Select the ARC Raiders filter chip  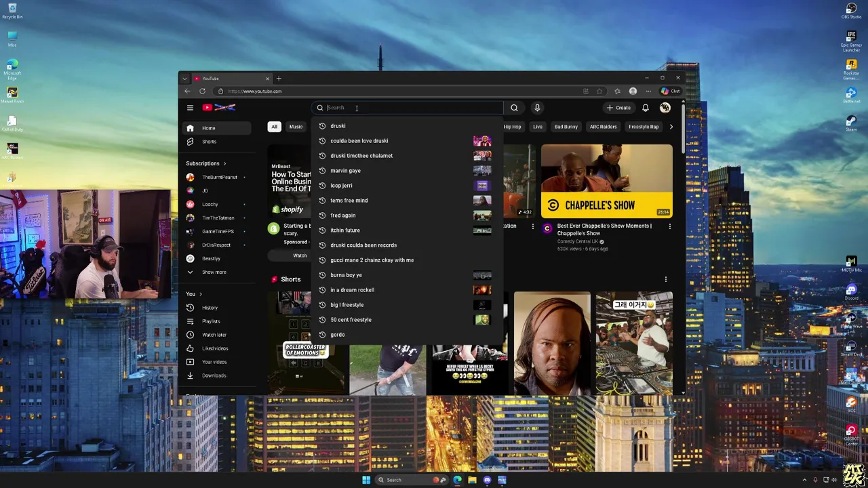(603, 127)
